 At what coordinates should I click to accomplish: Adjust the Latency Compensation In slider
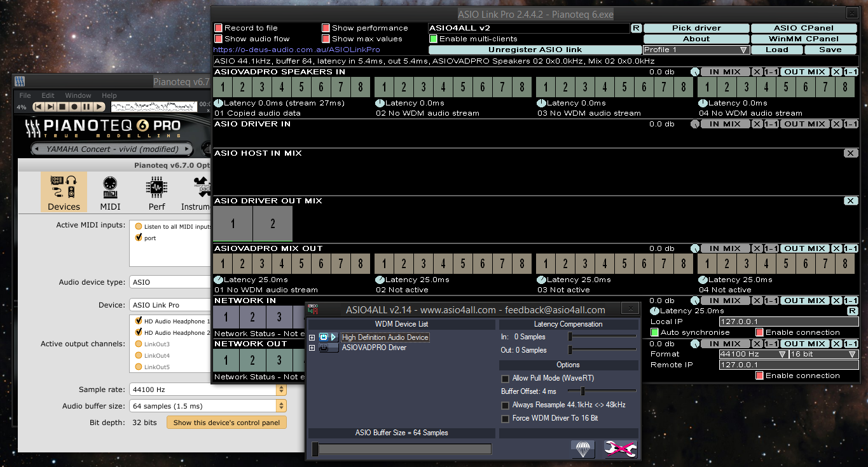point(602,337)
